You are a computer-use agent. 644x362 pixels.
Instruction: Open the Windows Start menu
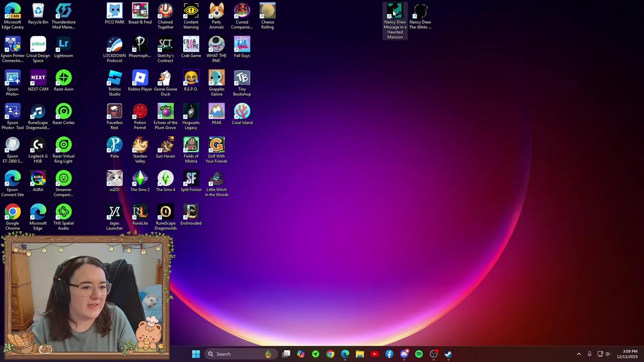pos(196,354)
